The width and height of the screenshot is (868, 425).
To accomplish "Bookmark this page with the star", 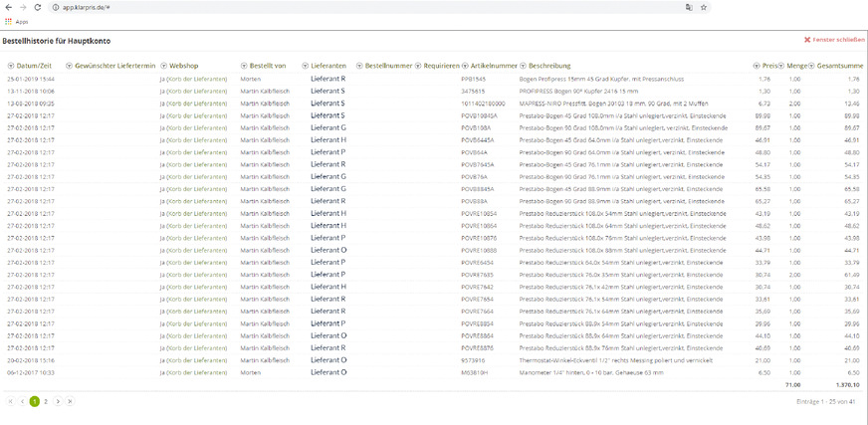I will click(703, 7).
